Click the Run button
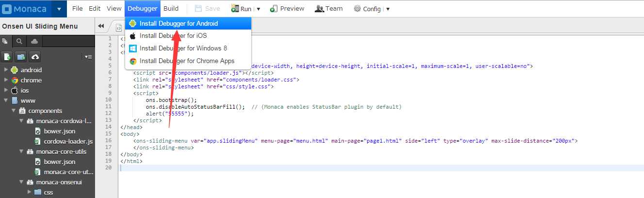 point(241,9)
